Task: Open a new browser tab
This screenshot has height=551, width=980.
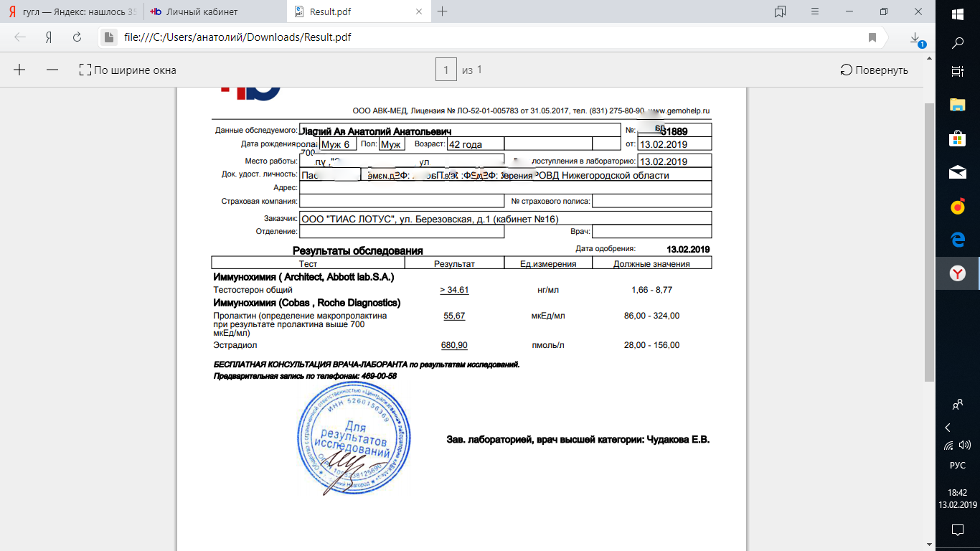Action: click(x=443, y=11)
